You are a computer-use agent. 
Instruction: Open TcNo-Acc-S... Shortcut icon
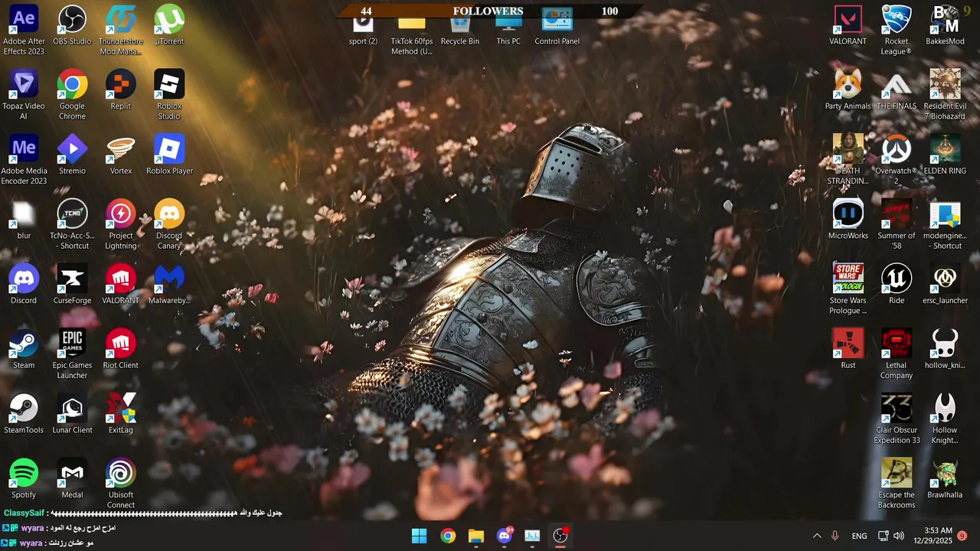click(x=72, y=226)
